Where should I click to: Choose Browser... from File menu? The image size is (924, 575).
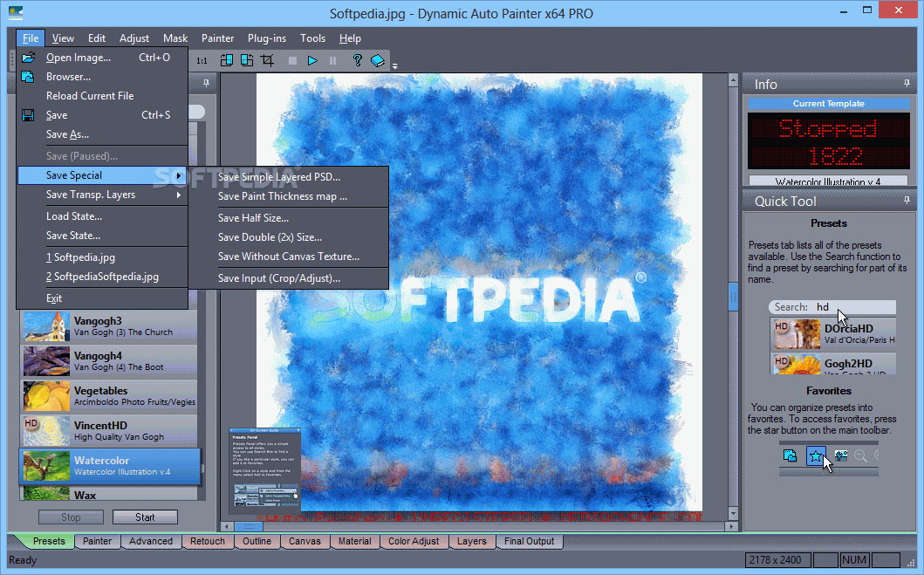103,77
